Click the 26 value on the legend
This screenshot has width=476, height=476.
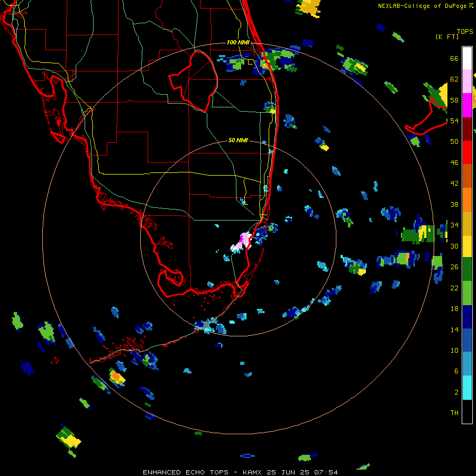pos(454,267)
